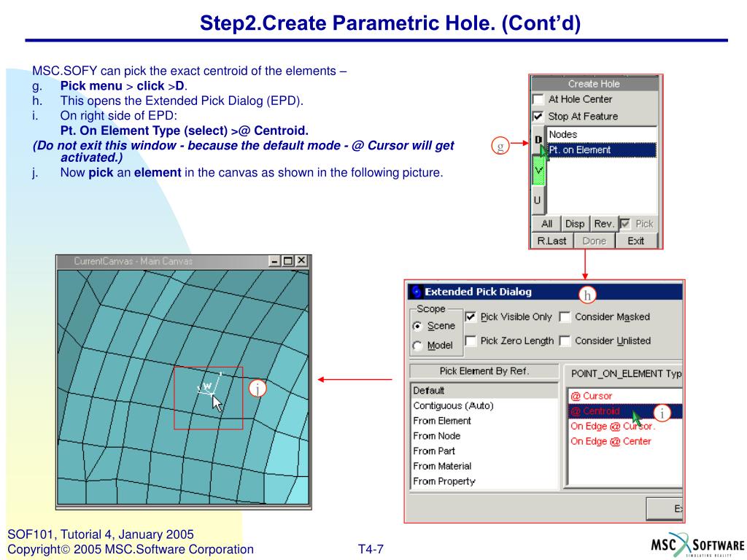The width and height of the screenshot is (747, 560).
Task: Click the R.Last button
Action: (x=551, y=241)
